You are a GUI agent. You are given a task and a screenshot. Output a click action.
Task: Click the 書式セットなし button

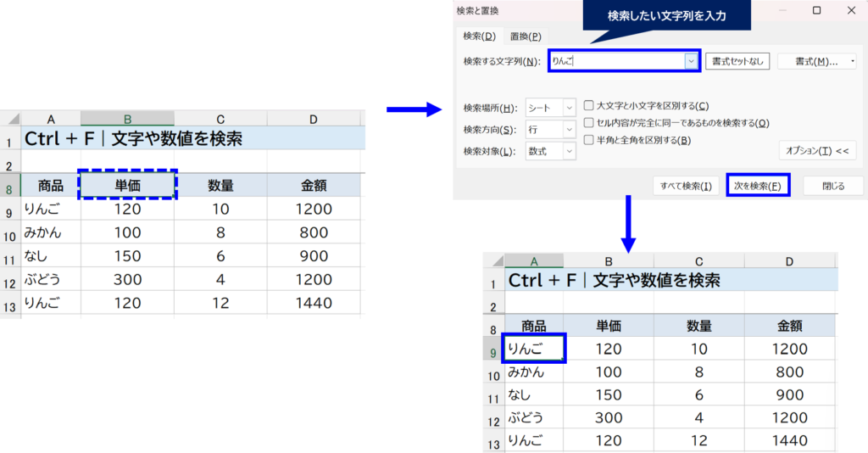coord(737,61)
